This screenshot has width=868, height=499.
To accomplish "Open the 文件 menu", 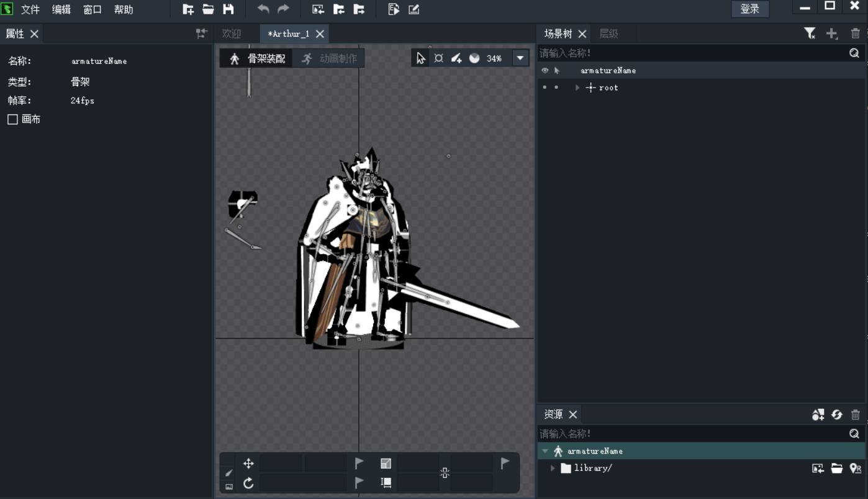I will pyautogui.click(x=30, y=9).
